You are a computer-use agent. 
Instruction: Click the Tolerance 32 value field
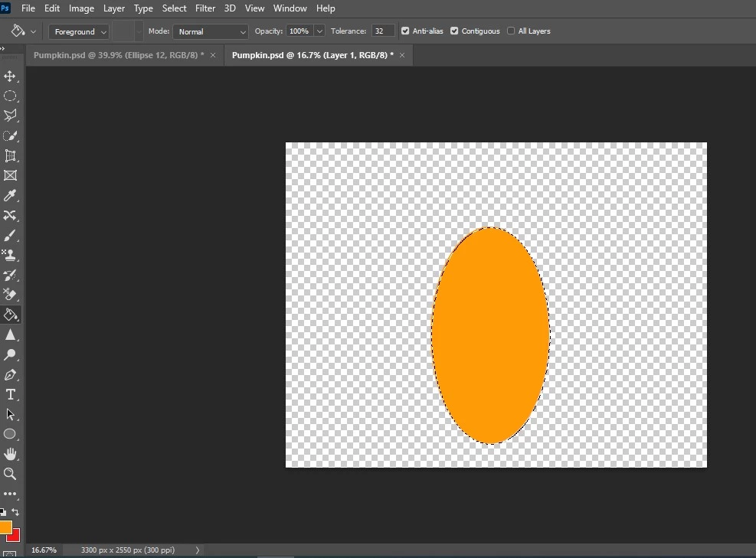coord(383,31)
